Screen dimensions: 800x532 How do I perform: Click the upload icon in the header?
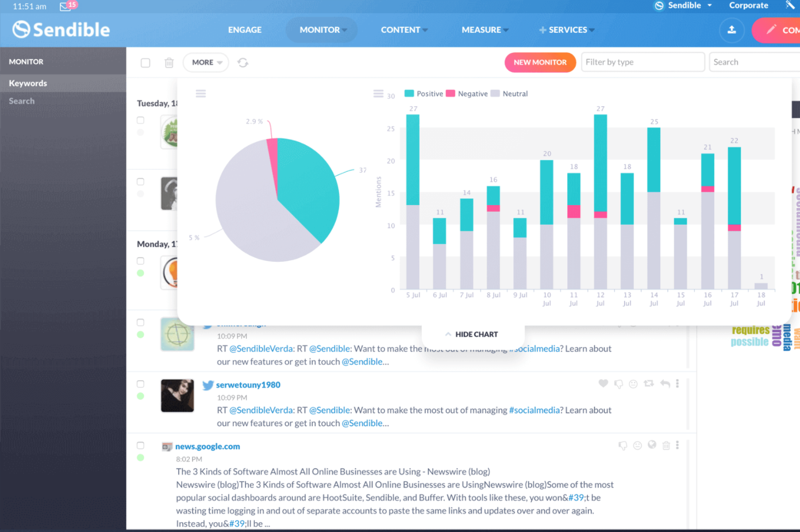point(732,30)
